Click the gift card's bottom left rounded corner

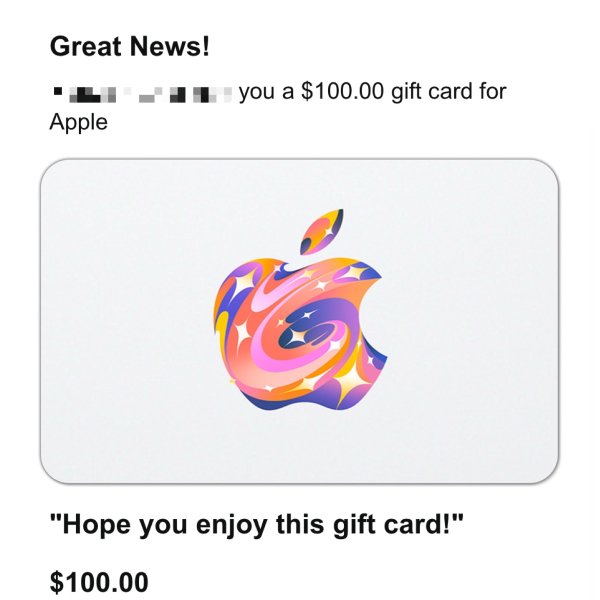click(x=52, y=472)
